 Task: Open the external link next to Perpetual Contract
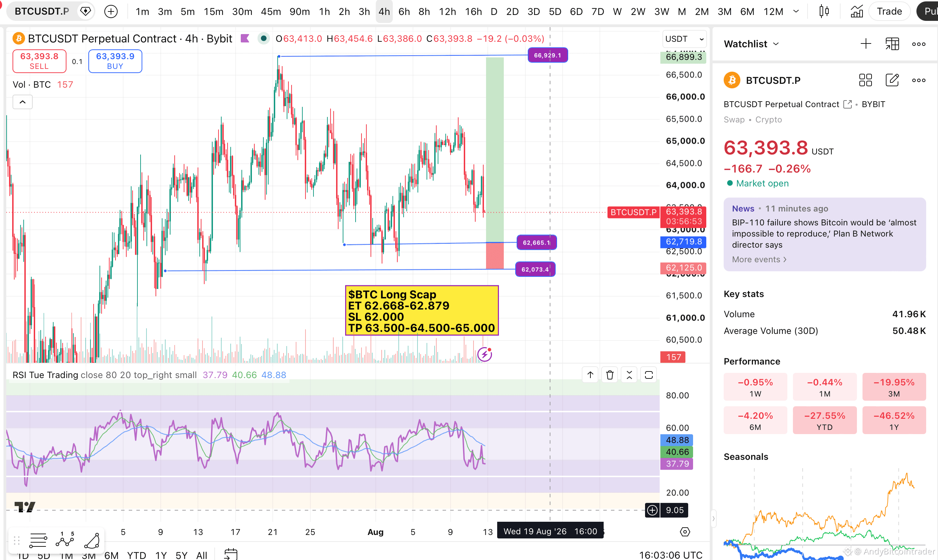point(848,104)
